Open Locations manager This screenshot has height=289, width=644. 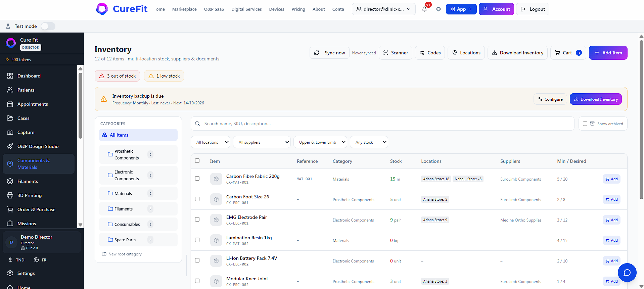(466, 53)
